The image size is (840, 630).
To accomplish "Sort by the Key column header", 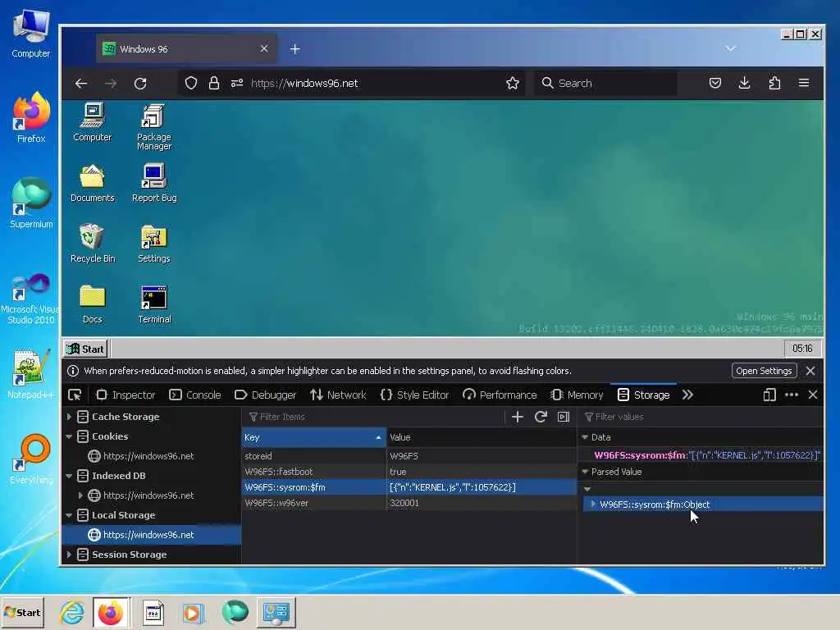I will click(313, 437).
